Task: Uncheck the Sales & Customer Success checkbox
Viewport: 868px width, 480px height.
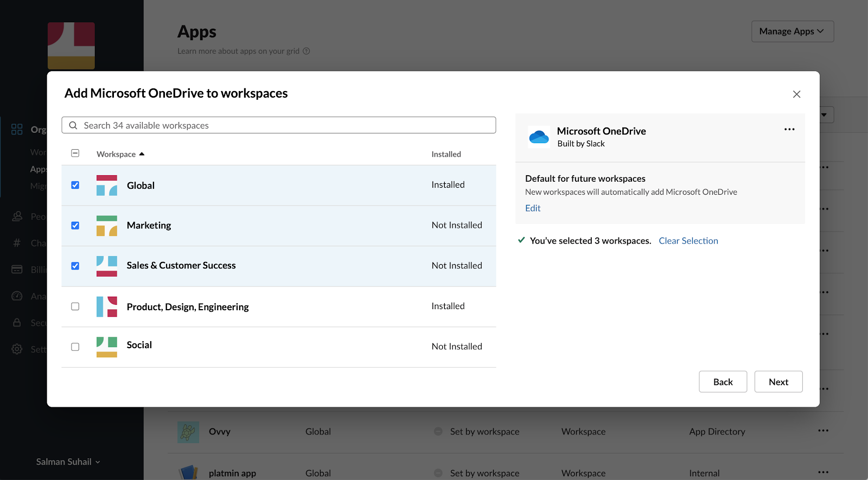Action: (75, 266)
